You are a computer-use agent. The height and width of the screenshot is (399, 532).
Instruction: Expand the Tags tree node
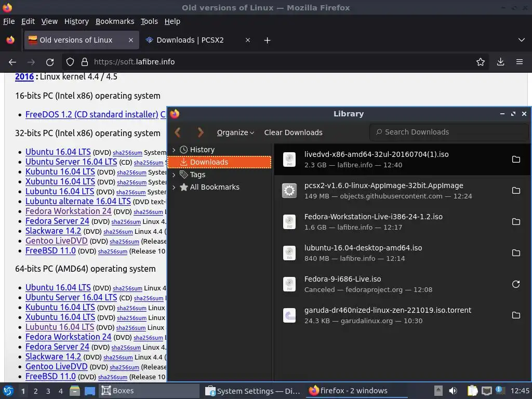point(174,175)
